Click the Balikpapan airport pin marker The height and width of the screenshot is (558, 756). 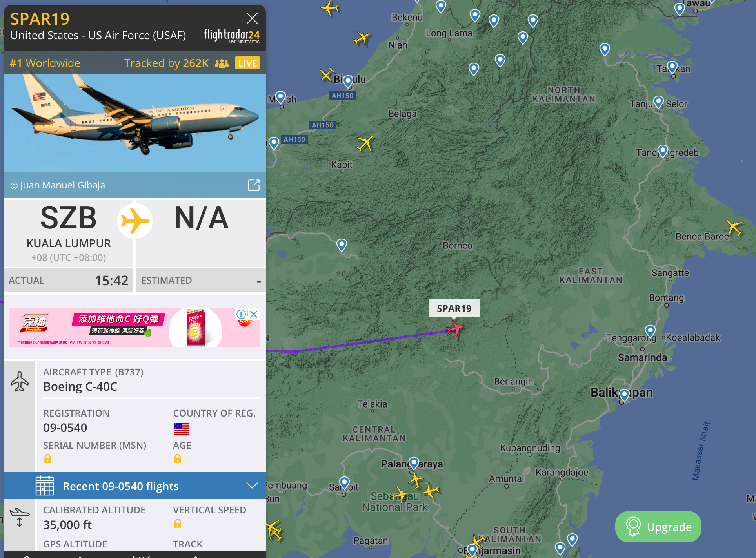pyautogui.click(x=625, y=395)
